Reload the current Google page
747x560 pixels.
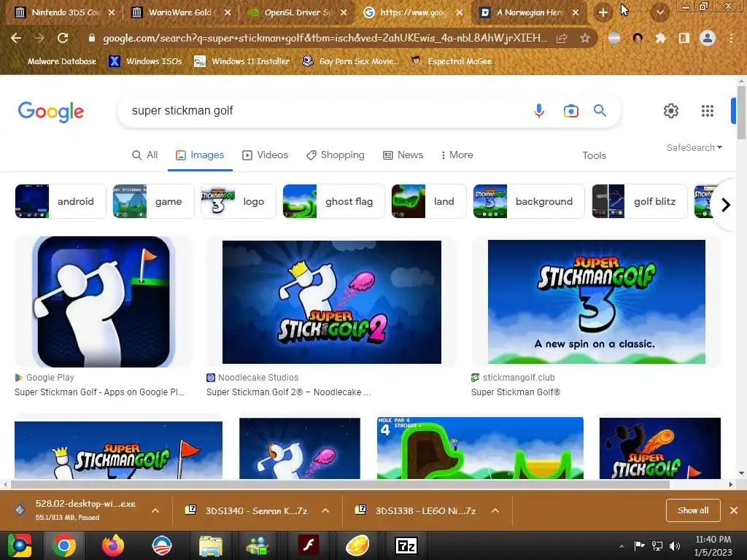coord(63,38)
